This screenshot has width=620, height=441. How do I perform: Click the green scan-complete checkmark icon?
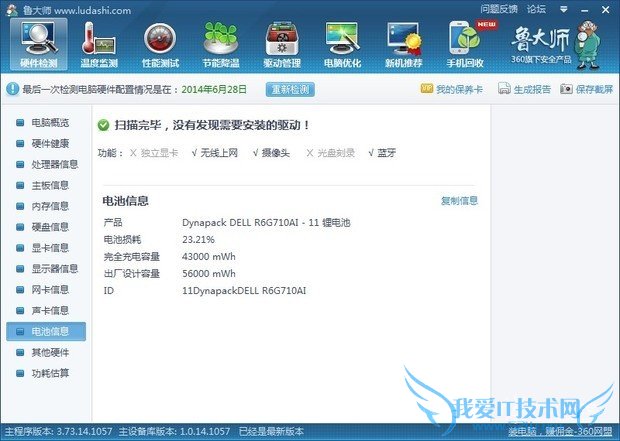click(104, 125)
